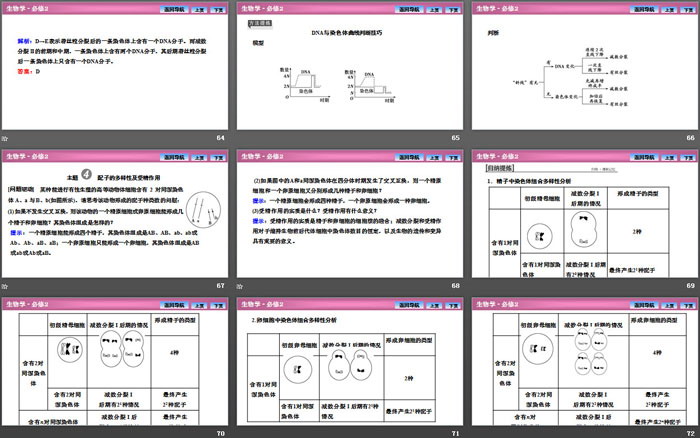
Task: Select slide 70 thumbnail showing 2 pairs sperm table
Action: (115, 362)
